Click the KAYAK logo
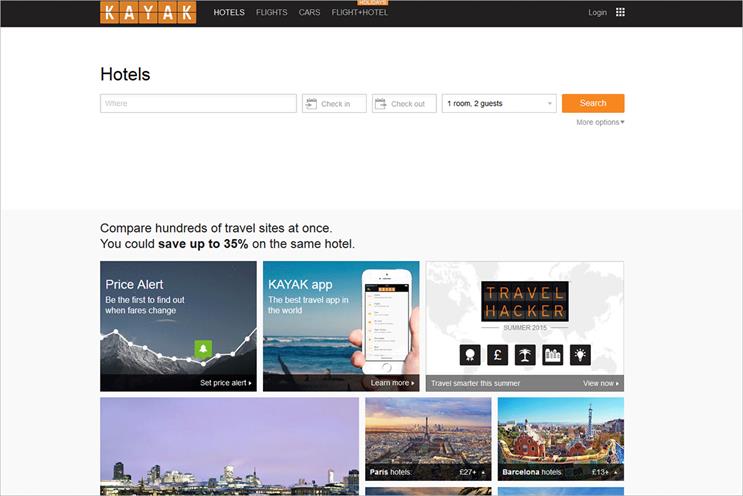This screenshot has height=496, width=743. (148, 12)
